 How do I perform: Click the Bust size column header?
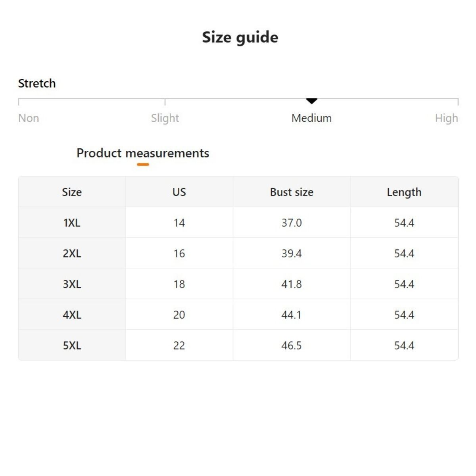coord(292,192)
